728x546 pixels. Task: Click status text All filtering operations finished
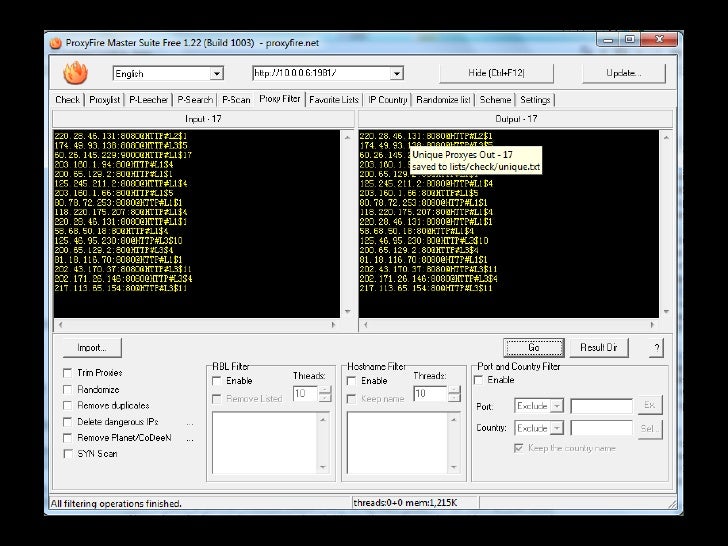click(116, 503)
